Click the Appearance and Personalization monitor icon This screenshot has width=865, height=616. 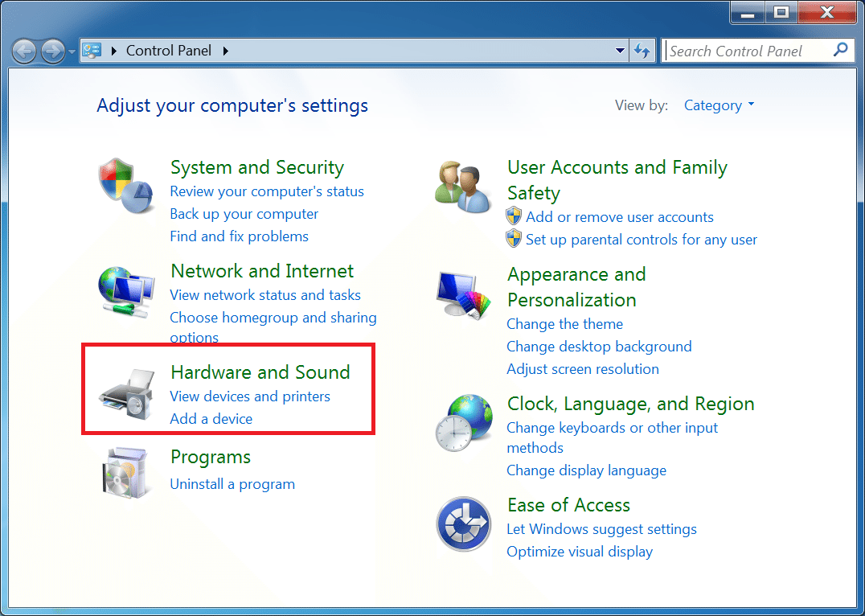[463, 295]
